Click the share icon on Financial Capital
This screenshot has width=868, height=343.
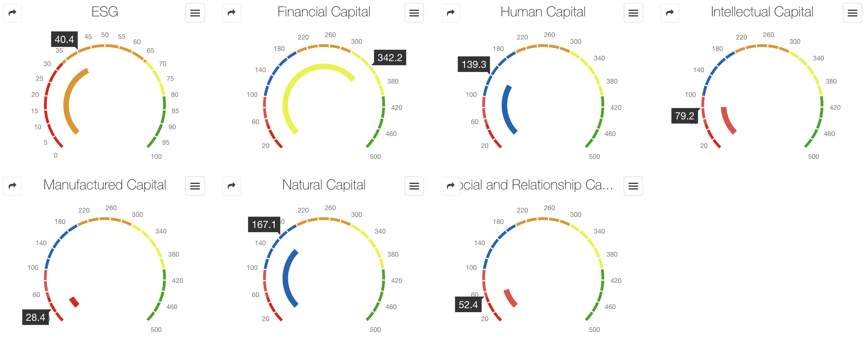point(231,13)
